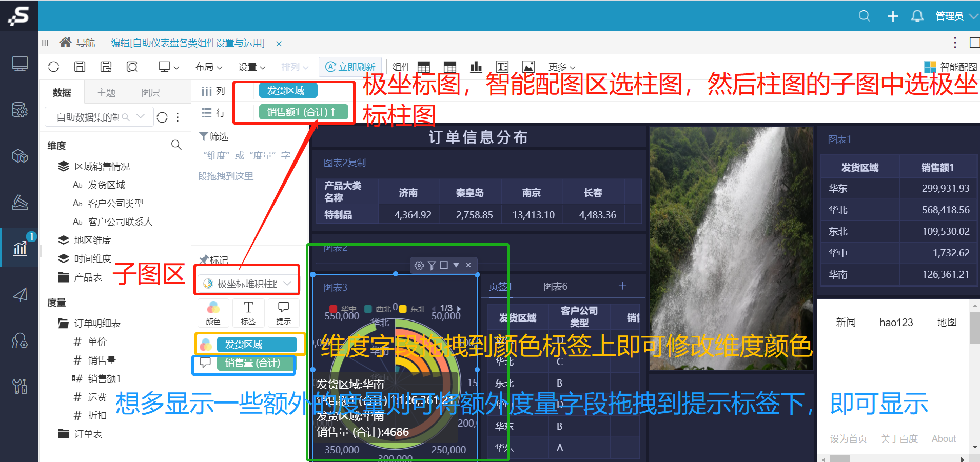Click the chart maximize square icon
This screenshot has height=462, width=980.
pyautogui.click(x=444, y=265)
